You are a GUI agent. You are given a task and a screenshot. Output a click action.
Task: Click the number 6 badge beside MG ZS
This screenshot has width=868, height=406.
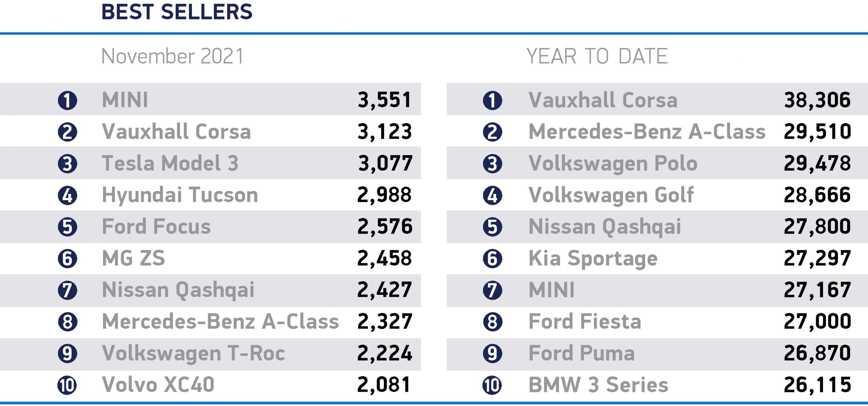[x=67, y=259]
